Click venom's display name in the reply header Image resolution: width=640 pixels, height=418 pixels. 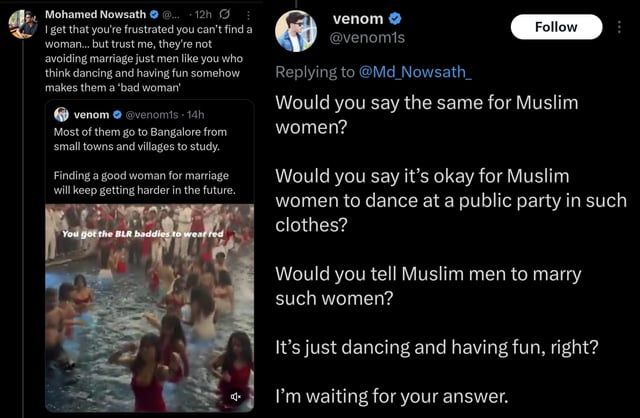pyautogui.click(x=356, y=19)
